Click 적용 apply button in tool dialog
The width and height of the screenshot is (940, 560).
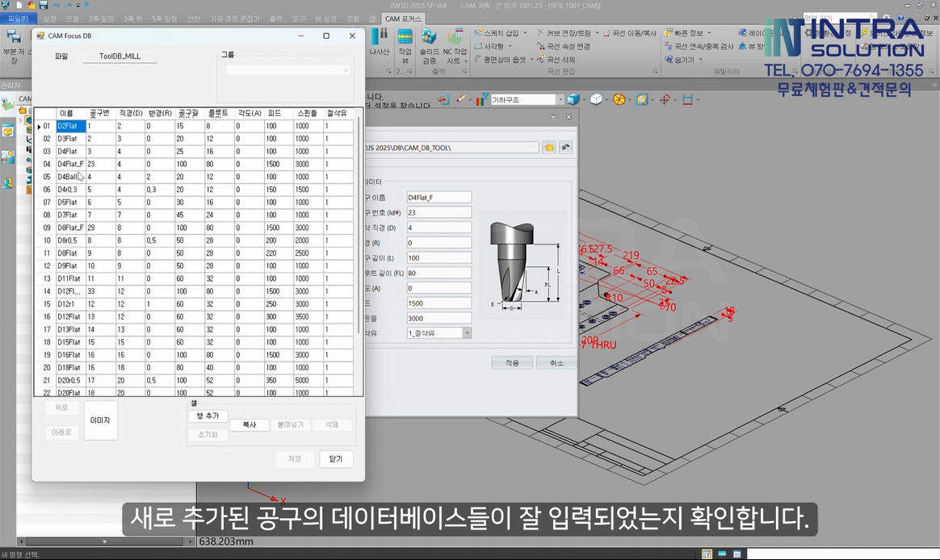tap(512, 363)
